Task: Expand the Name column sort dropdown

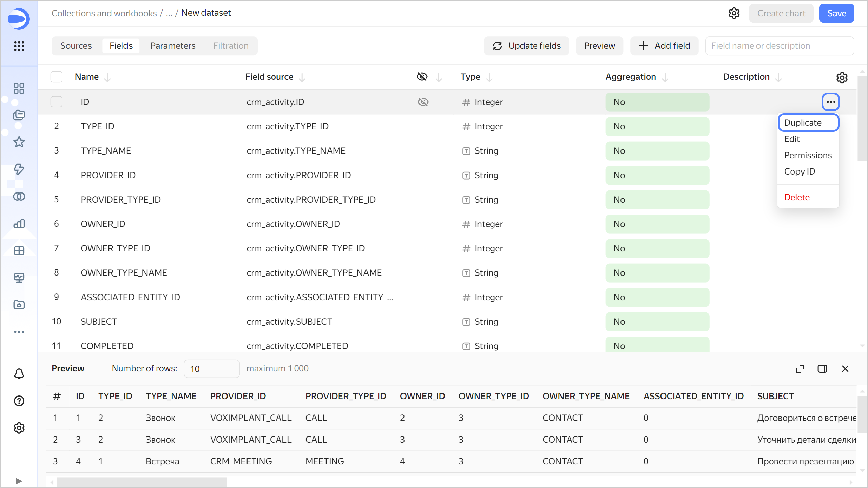Action: 107,77
